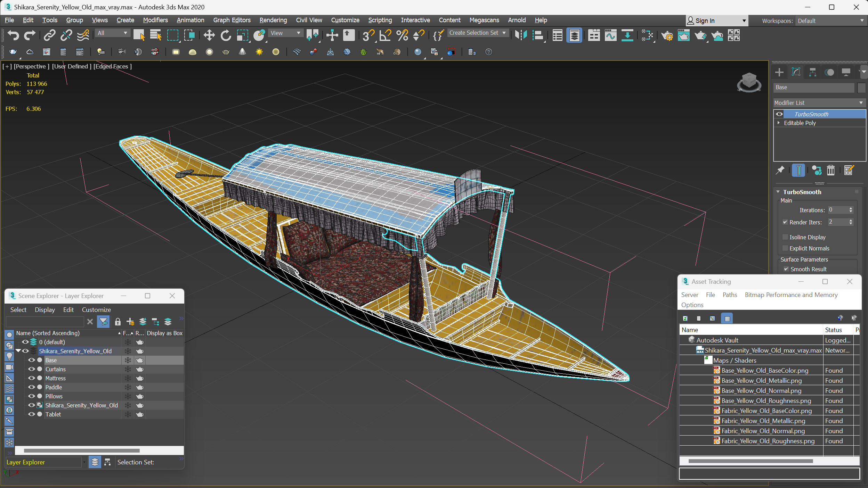Uncheck the Smooth Result checkbox
The image size is (868, 488).
[786, 269]
